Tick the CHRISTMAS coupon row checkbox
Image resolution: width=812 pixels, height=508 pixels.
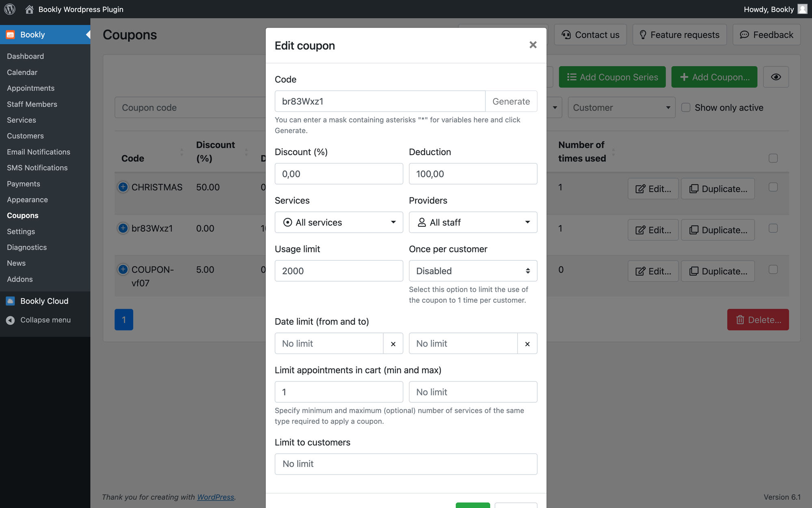[x=773, y=187]
